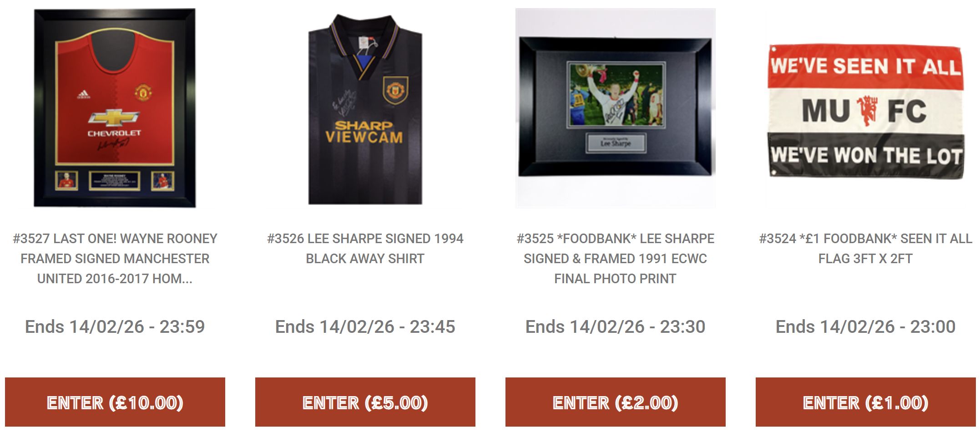Click the Lee Sharpe name plaque in the frame

pos(615,143)
